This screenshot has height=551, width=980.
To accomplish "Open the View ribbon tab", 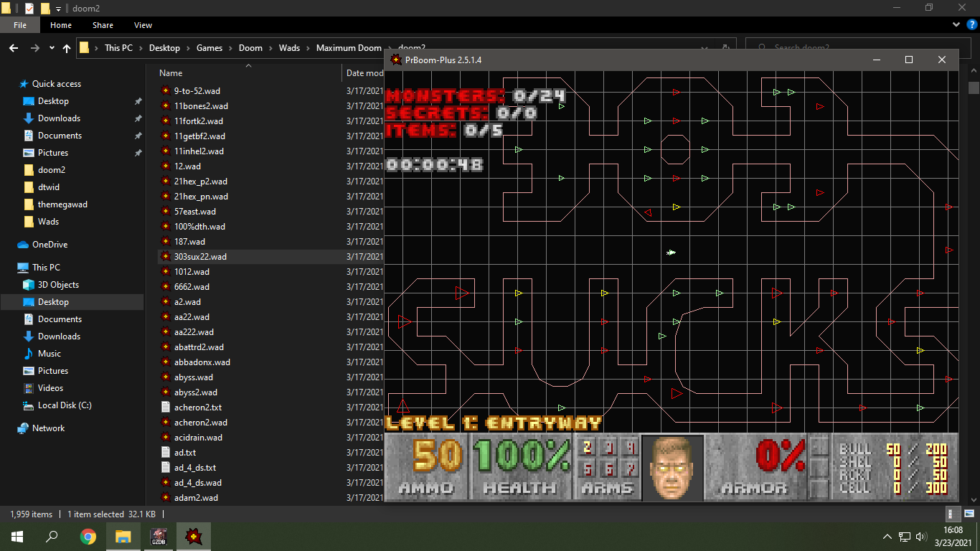I will 143,25.
